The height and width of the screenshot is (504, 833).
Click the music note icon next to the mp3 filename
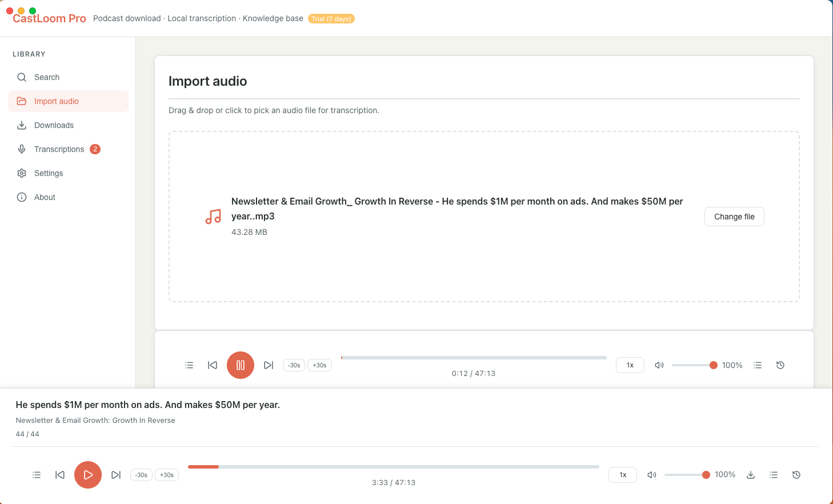tap(213, 217)
